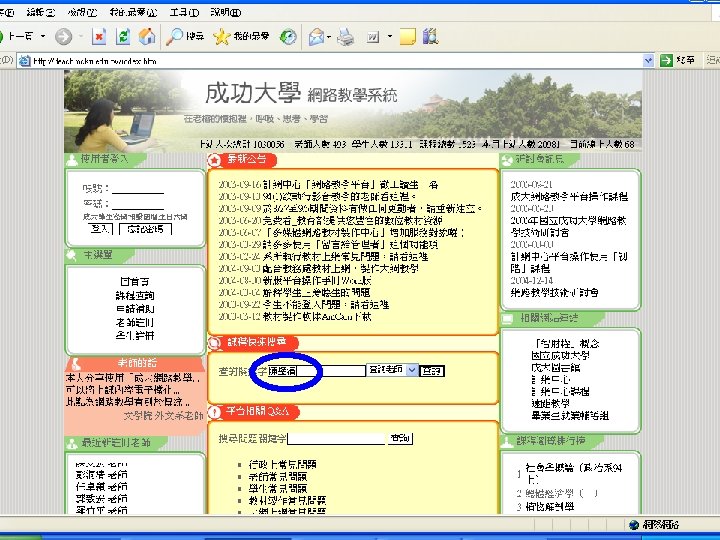Open the 國立成功大學 related link
720x540 pixels.
pos(560,355)
